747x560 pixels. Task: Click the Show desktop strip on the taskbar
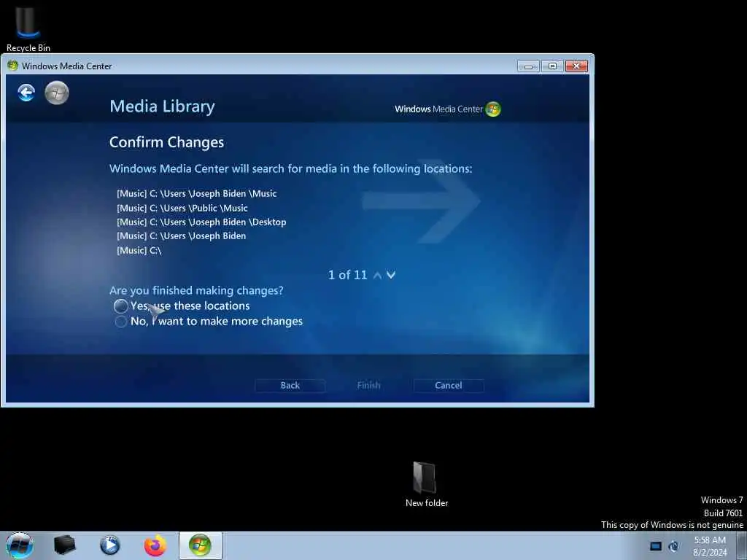coord(742,546)
